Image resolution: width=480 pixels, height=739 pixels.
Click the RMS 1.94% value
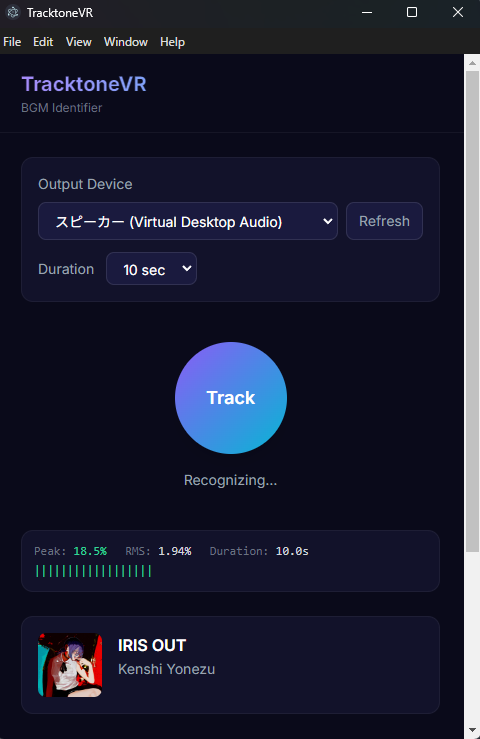click(x=174, y=551)
